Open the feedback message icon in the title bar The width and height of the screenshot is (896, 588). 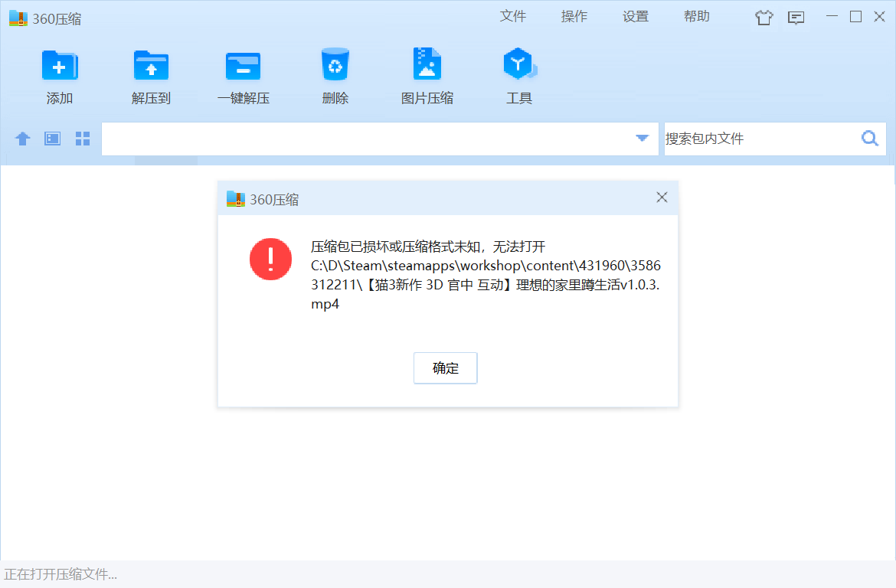click(796, 18)
